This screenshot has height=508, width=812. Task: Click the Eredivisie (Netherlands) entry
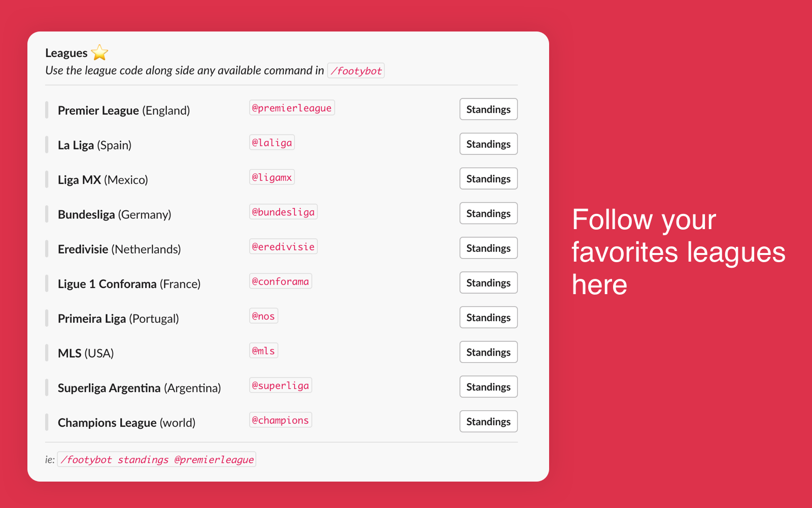pyautogui.click(x=119, y=248)
